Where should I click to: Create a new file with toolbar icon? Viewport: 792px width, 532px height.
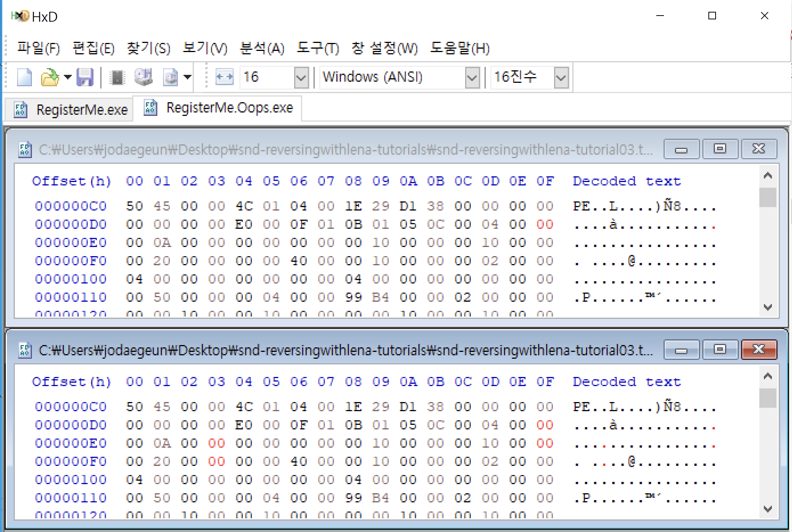pos(25,78)
